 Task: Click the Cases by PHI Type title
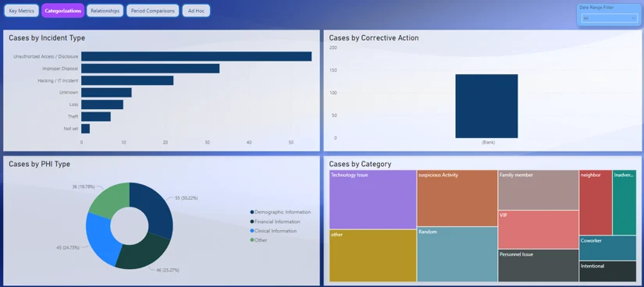(40, 164)
